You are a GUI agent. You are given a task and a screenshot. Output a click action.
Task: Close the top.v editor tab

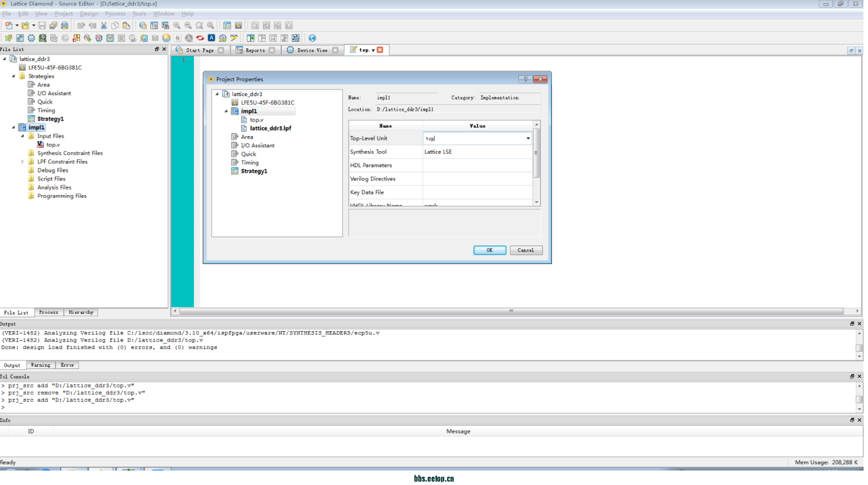tap(380, 50)
